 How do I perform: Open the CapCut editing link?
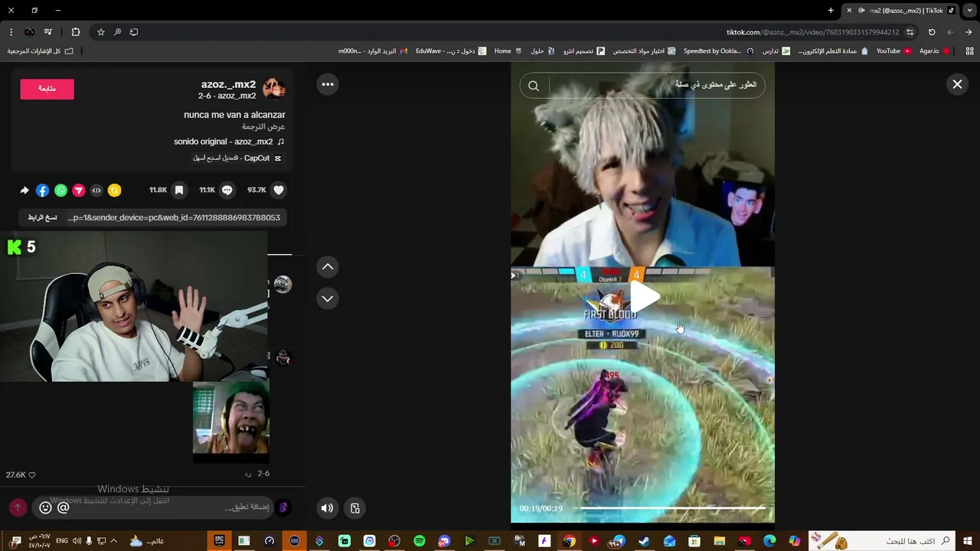coord(237,158)
